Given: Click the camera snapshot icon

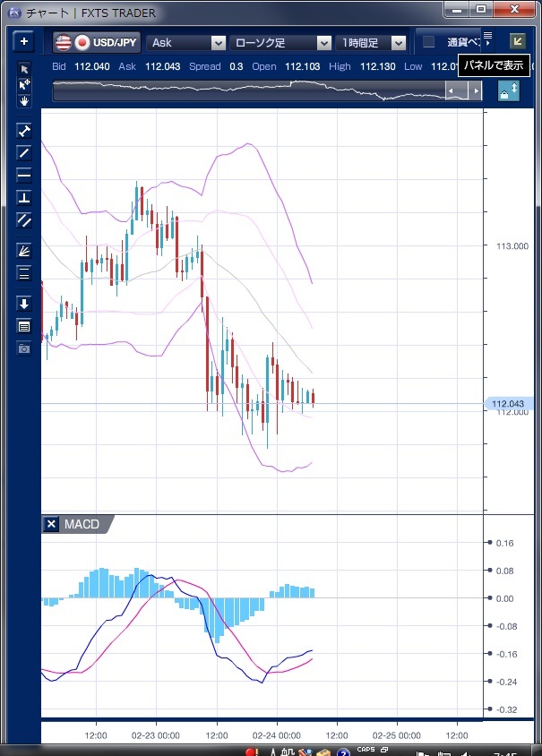Looking at the screenshot, I should point(24,348).
